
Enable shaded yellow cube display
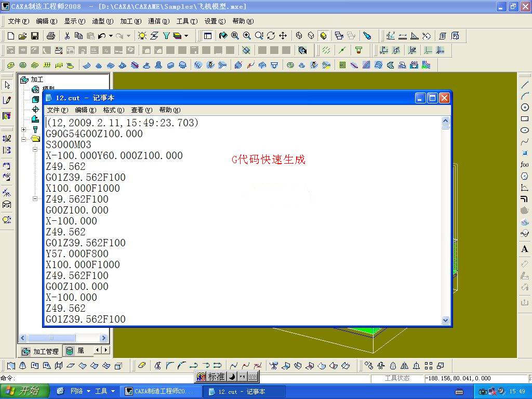point(323,36)
